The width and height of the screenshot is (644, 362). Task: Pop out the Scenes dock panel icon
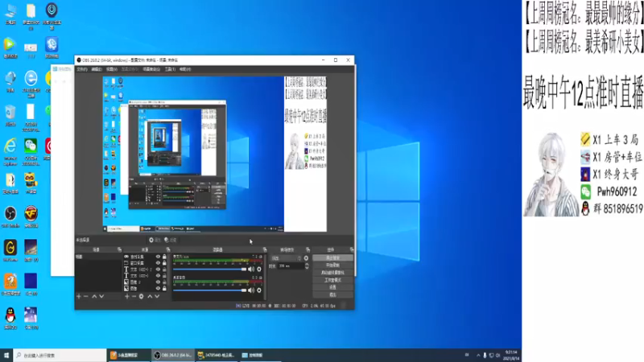click(119, 249)
